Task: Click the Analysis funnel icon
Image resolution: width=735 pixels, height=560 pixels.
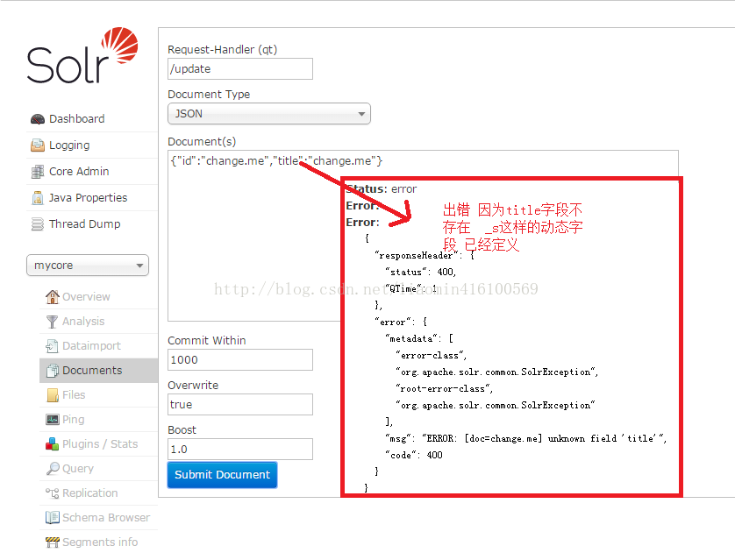Action: click(52, 322)
